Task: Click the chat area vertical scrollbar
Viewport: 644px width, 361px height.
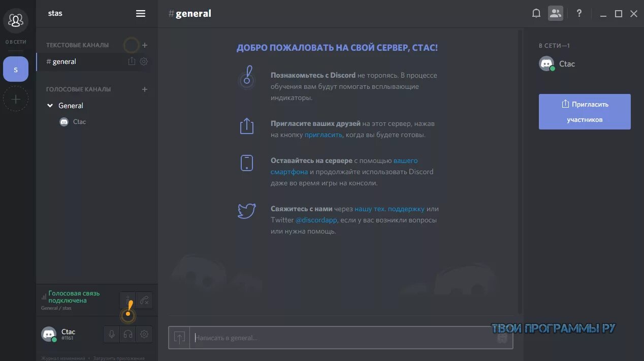Action: pos(520,172)
